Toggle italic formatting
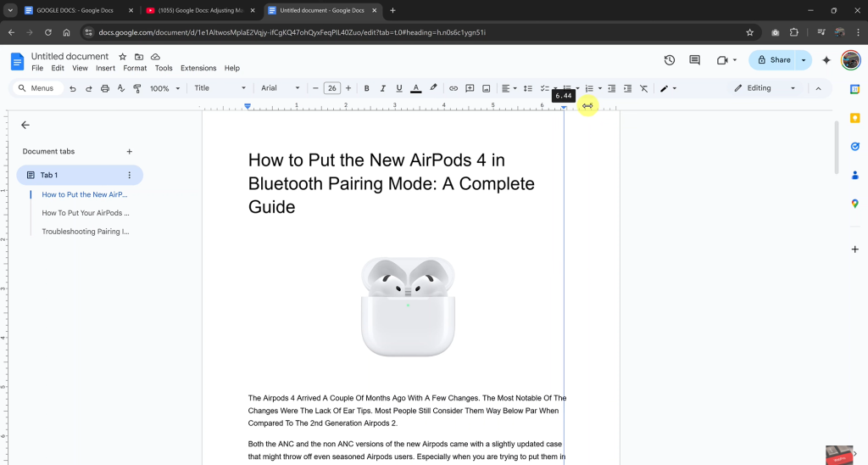 click(x=382, y=89)
